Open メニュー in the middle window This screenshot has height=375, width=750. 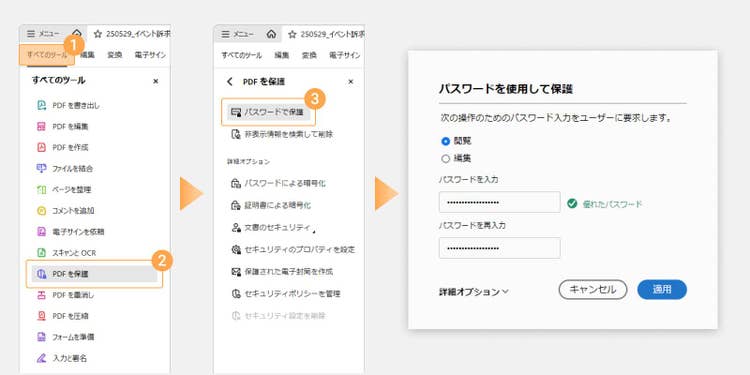coord(238,34)
